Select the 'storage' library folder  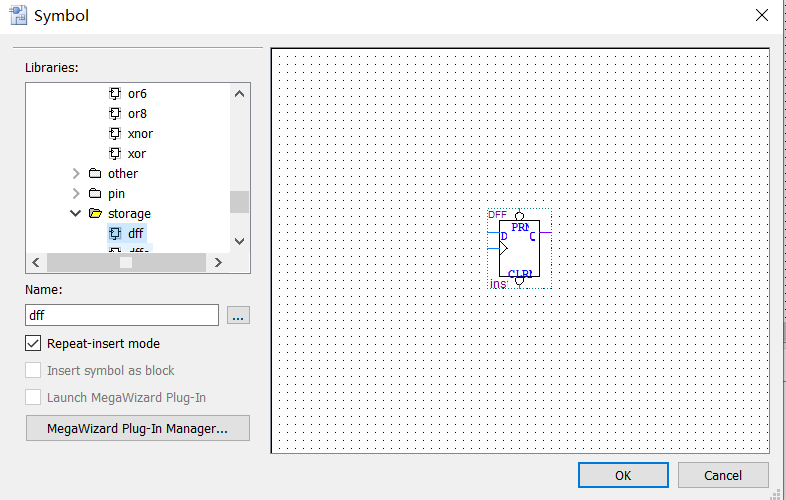(129, 214)
